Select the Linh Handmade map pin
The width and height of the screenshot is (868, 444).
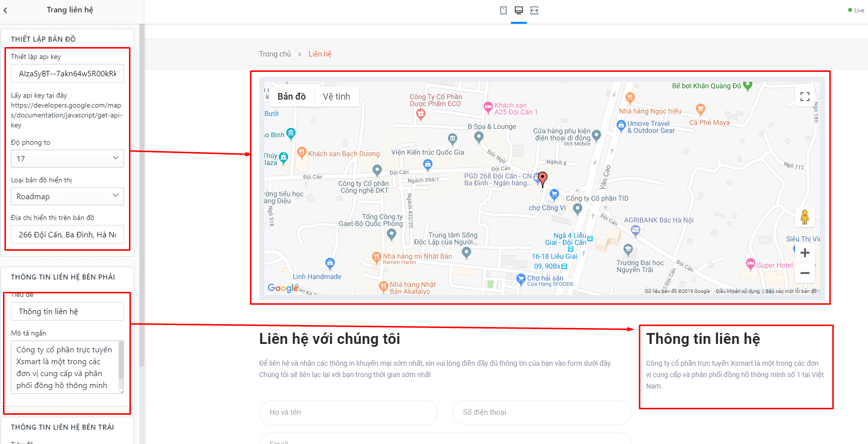(x=330, y=264)
